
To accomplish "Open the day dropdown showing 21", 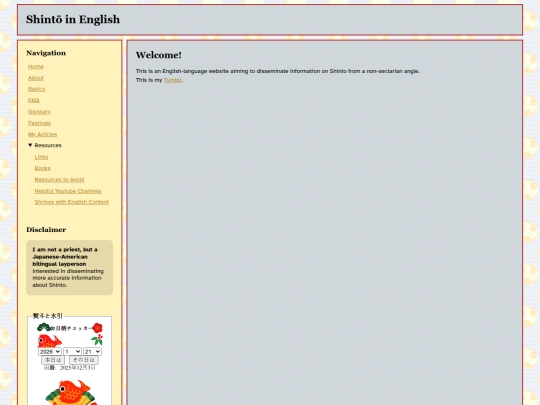I will point(92,352).
